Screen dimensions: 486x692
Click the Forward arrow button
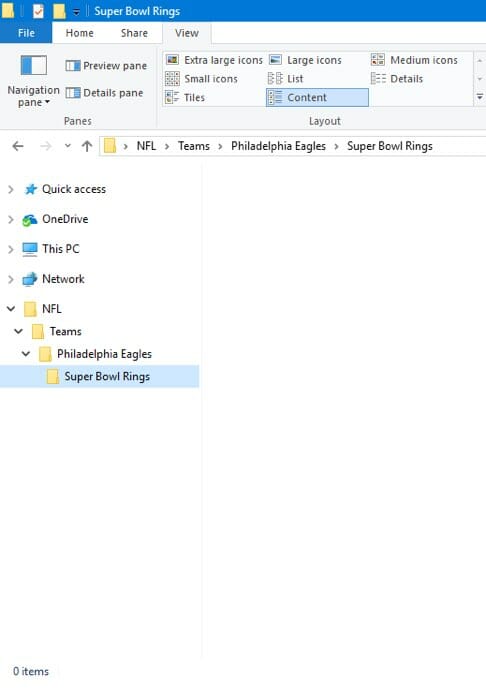coord(45,146)
